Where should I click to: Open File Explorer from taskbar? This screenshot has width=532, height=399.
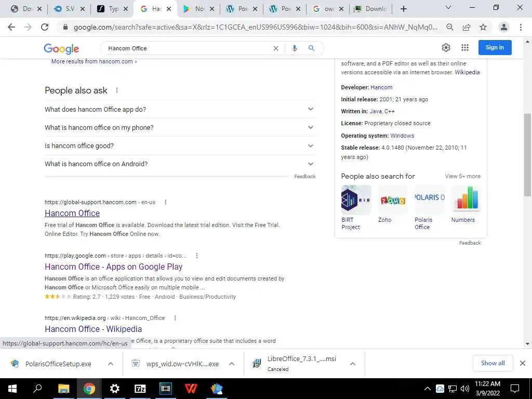tap(63, 389)
